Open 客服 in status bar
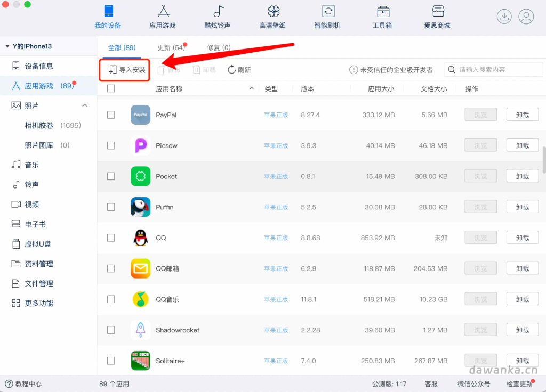The height and width of the screenshot is (392, 546). (431, 384)
